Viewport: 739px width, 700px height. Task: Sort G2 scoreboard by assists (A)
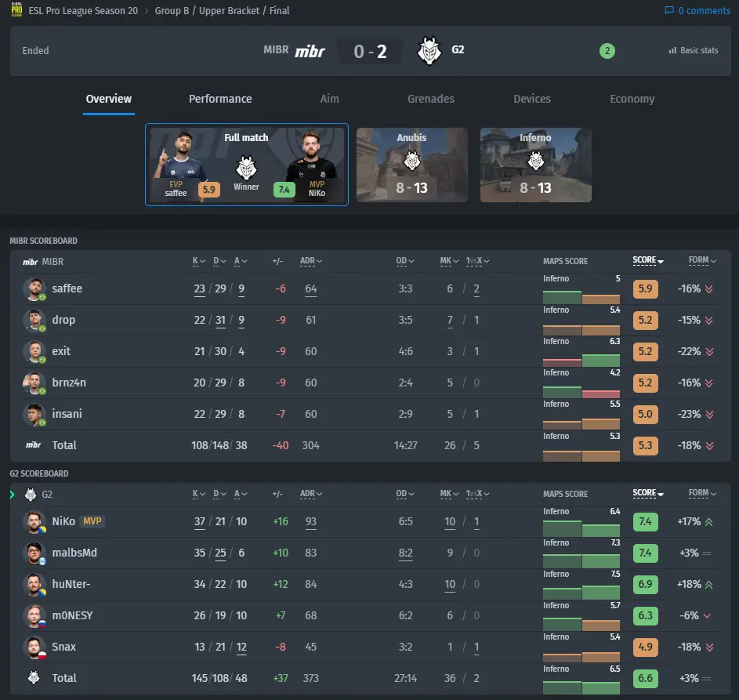coord(241,494)
